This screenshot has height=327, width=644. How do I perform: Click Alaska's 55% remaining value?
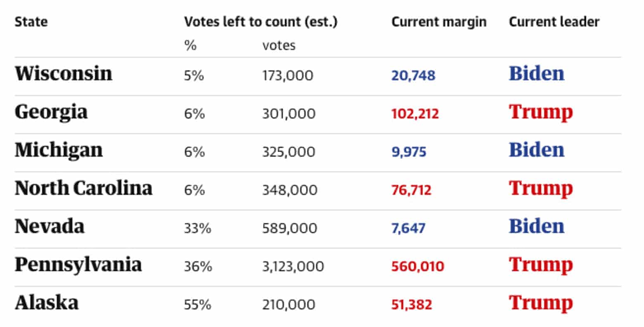coord(197,305)
